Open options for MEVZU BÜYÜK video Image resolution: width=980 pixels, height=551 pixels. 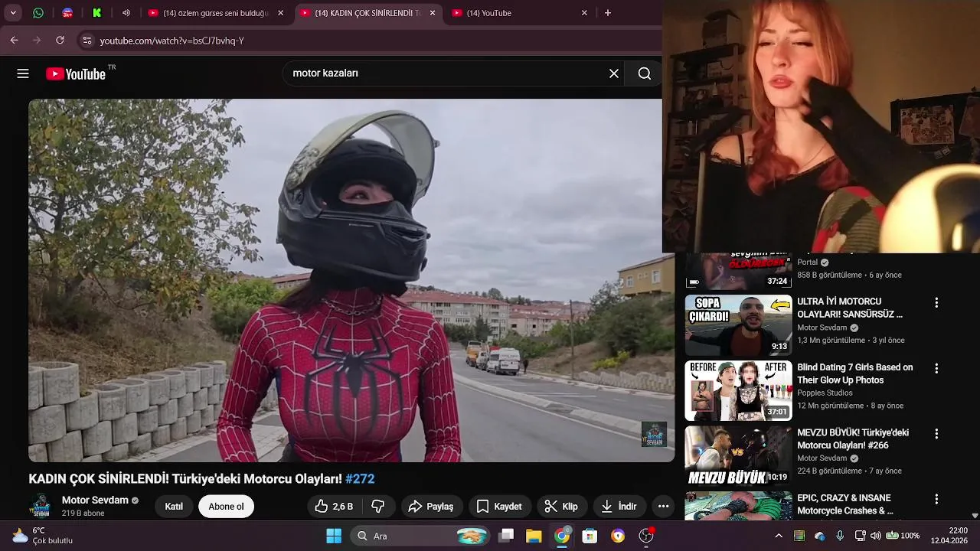936,433
